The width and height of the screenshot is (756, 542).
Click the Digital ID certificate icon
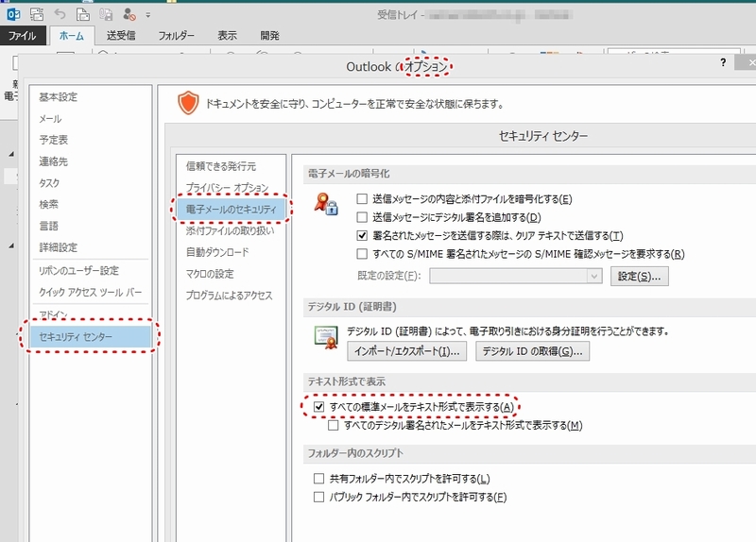coord(326,337)
